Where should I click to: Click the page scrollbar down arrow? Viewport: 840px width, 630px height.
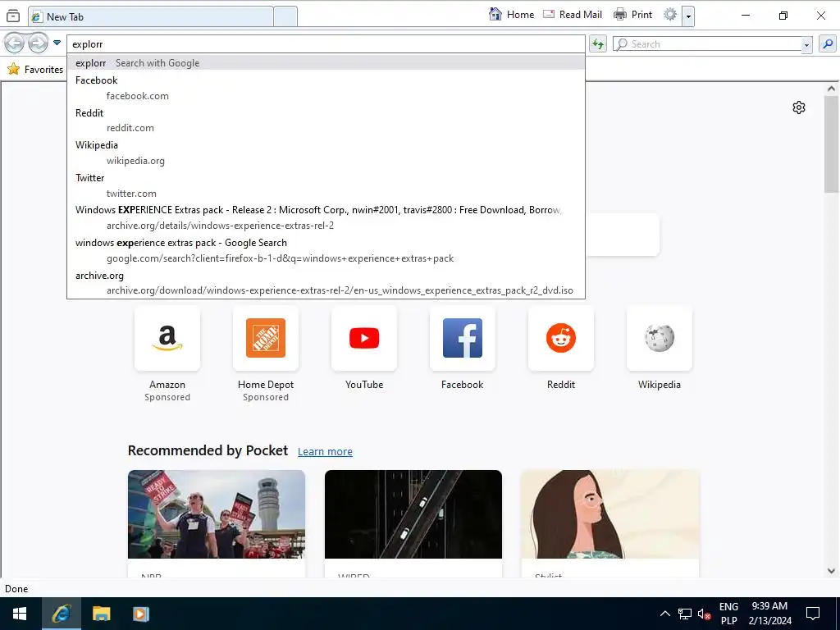click(x=831, y=571)
